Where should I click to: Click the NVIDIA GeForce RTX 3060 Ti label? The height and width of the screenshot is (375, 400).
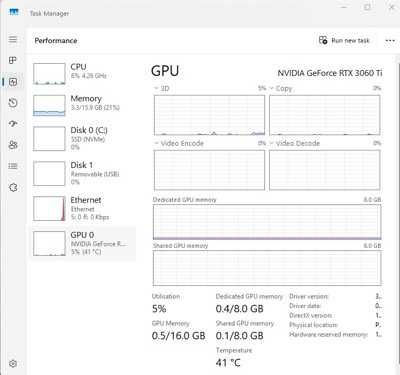click(x=330, y=73)
